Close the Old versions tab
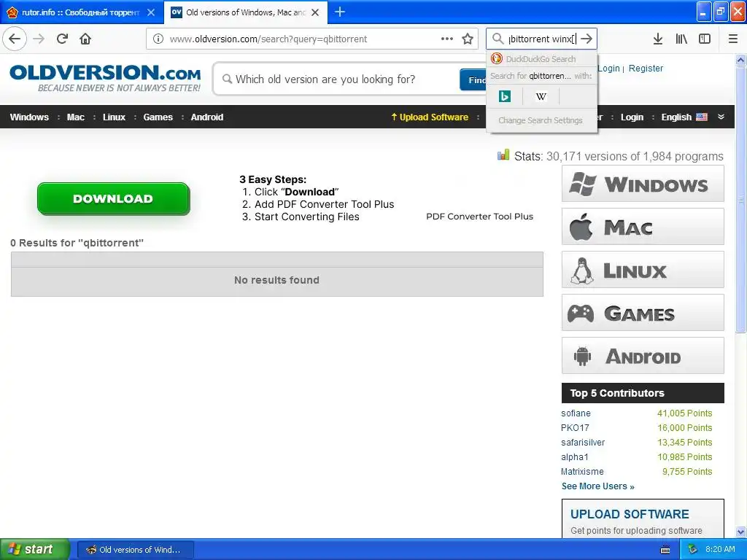Viewport: 747px width, 560px height. tap(315, 12)
